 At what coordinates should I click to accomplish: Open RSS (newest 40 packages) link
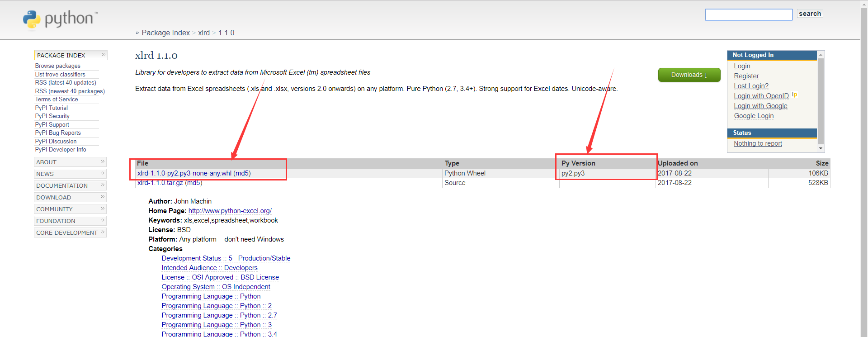point(70,91)
